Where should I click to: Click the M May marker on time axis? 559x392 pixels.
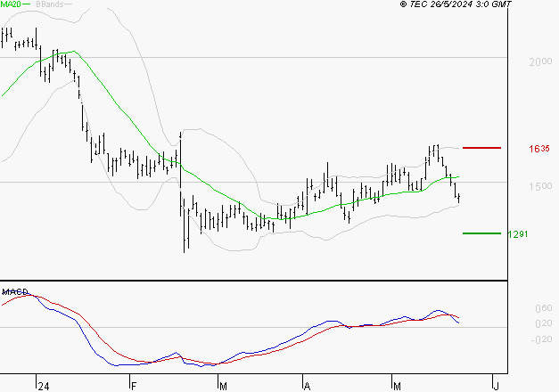pos(397,387)
